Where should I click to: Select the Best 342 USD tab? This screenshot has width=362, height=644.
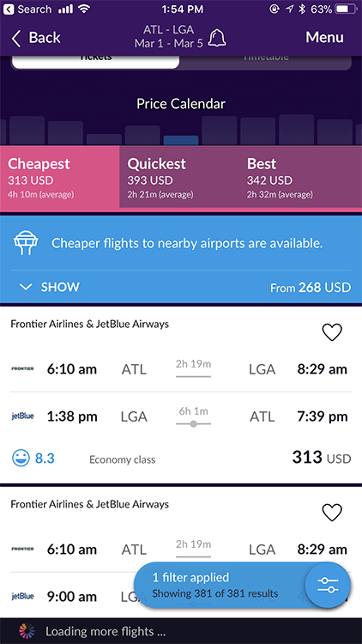(300, 177)
